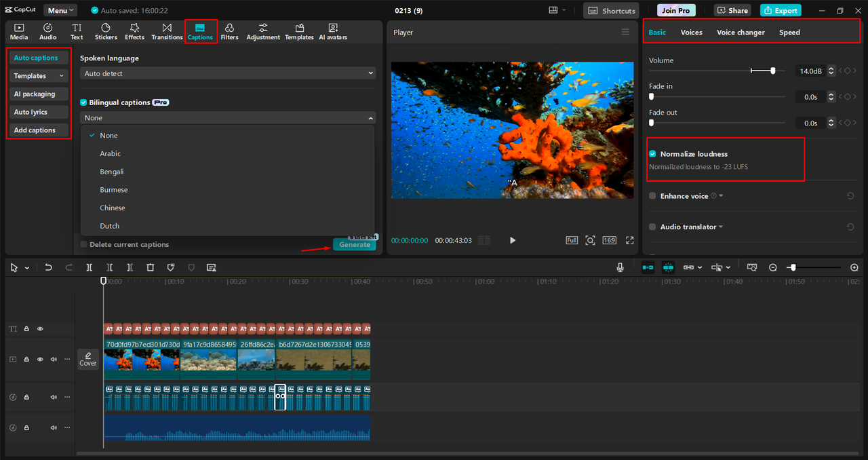Play the video preview
Viewport: 868px width, 460px height.
click(513, 240)
